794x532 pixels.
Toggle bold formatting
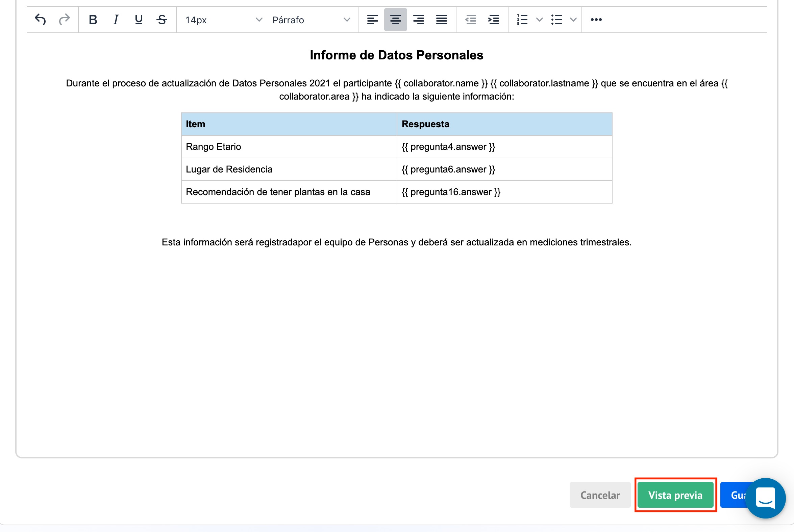[93, 20]
